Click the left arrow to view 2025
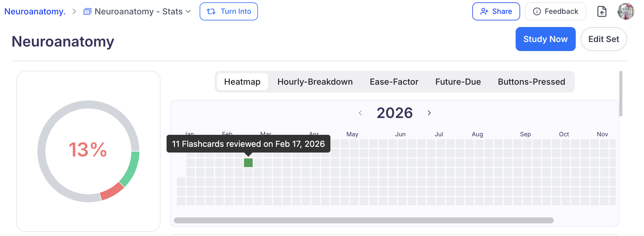Screen dimensions: 644x236 click(x=360, y=113)
